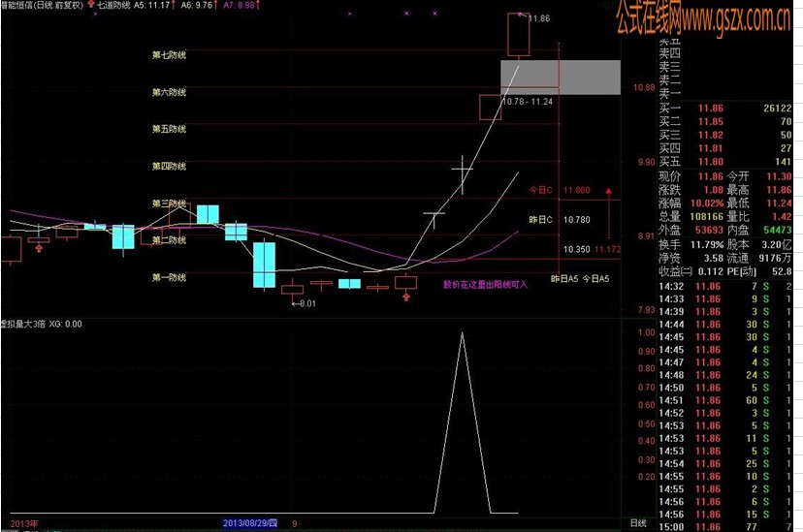Click the 10.78 - 11.24 range label
Image resolution: width=803 pixels, height=532 pixels.
528,102
